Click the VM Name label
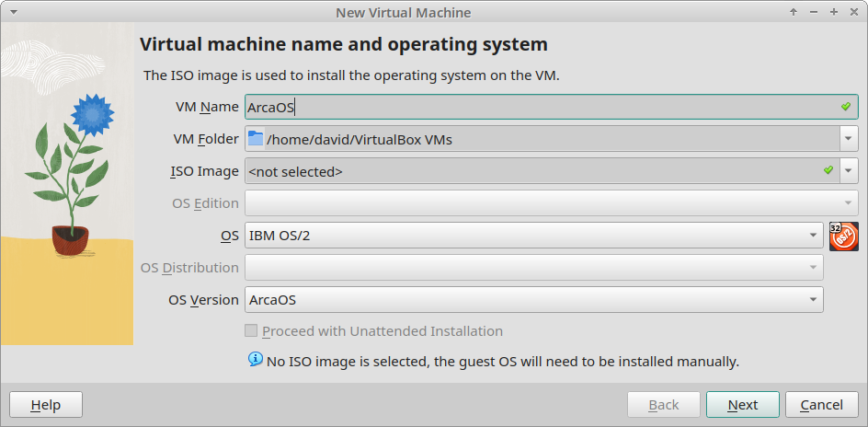Image resolution: width=868 pixels, height=427 pixels. tap(207, 107)
